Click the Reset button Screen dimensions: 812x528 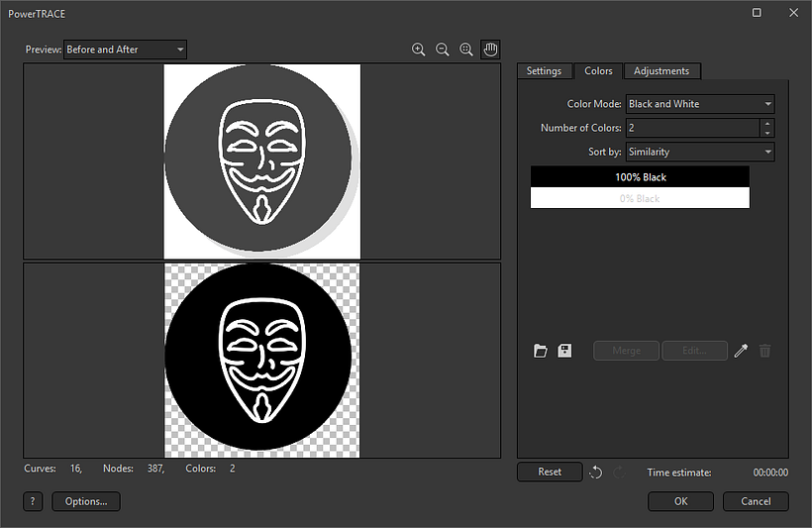(550, 473)
